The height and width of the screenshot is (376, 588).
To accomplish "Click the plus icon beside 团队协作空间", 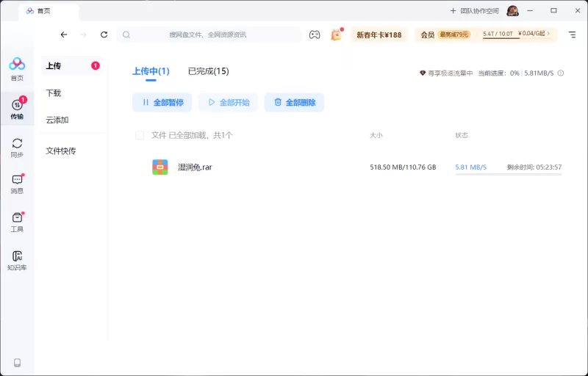I will pos(453,11).
